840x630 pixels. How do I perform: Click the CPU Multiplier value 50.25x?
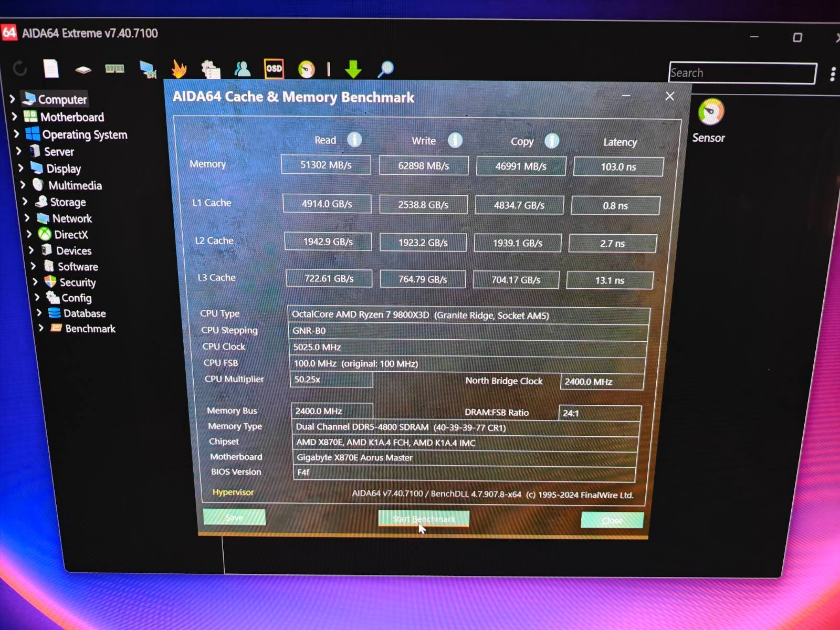click(331, 379)
